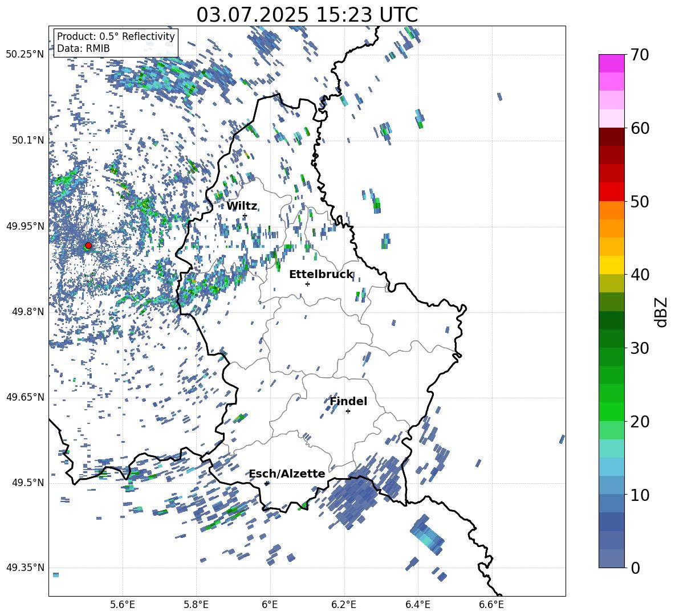Pick the light blue swatch between 10 and 20
Image resolution: width=675 pixels, height=616 pixels.
[611, 467]
